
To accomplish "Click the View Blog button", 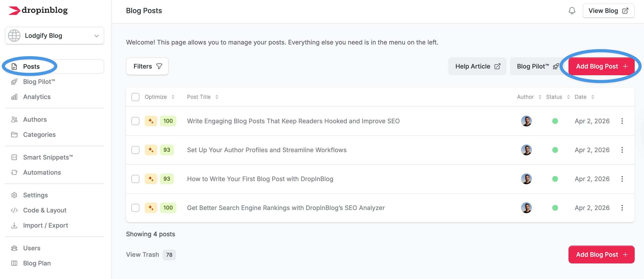I will click(x=608, y=11).
